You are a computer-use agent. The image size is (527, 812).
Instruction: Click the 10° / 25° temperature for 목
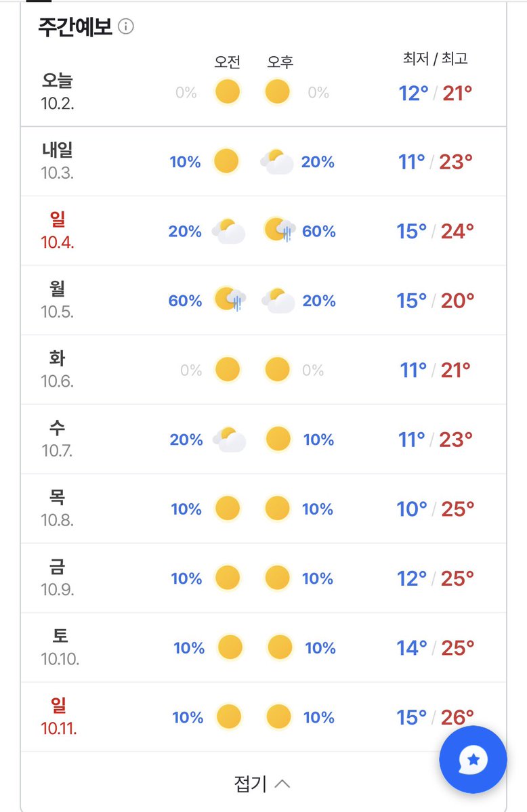(436, 509)
